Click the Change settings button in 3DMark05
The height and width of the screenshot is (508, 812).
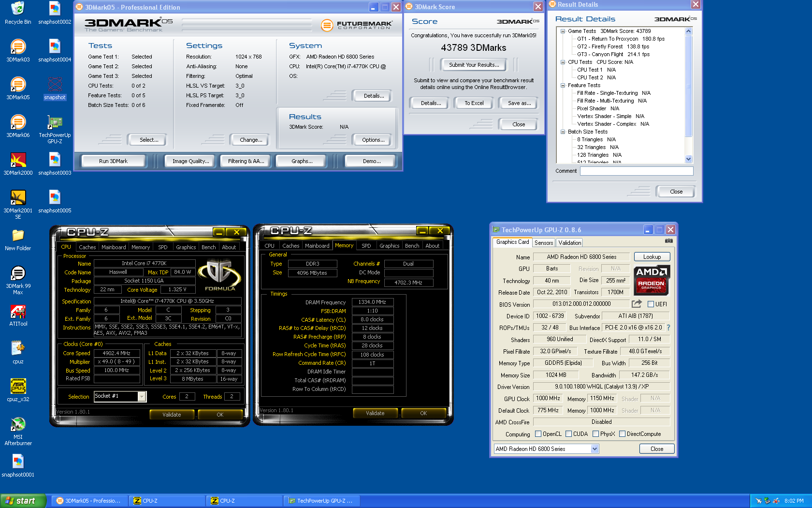click(251, 140)
